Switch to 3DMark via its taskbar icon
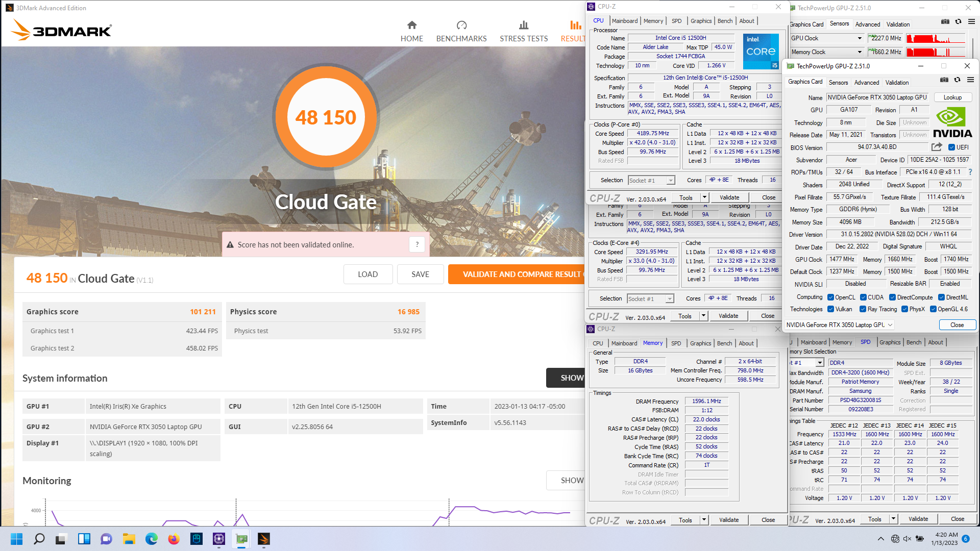Screen dimensions: 980x551 [264, 539]
